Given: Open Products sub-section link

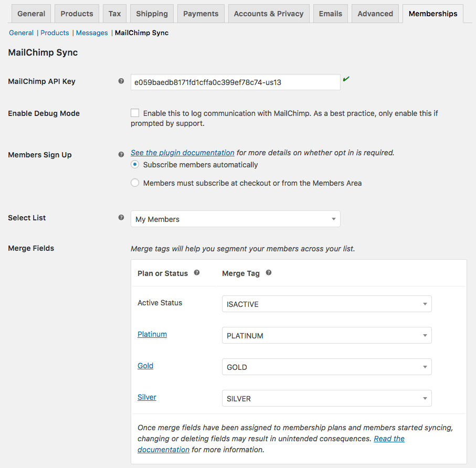Looking at the screenshot, I should pos(55,33).
